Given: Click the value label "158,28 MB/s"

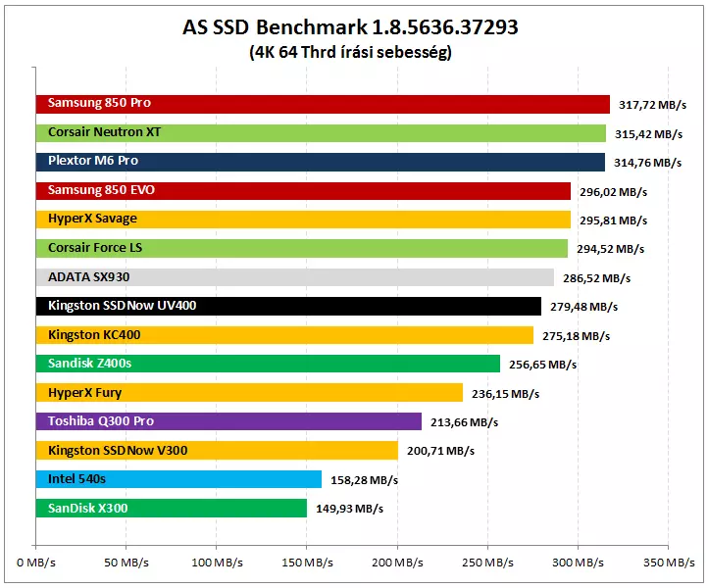Looking at the screenshot, I should [365, 480].
